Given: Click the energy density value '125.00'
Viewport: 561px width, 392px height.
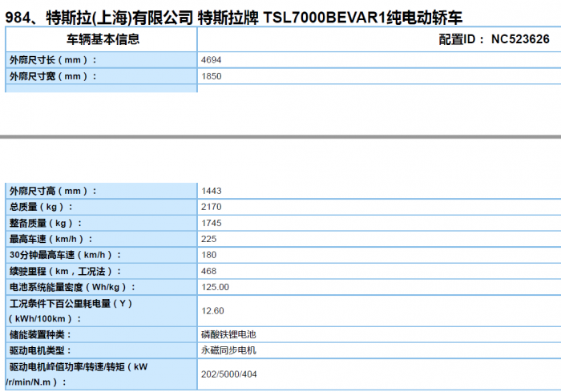Looking at the screenshot, I should coord(215,287).
